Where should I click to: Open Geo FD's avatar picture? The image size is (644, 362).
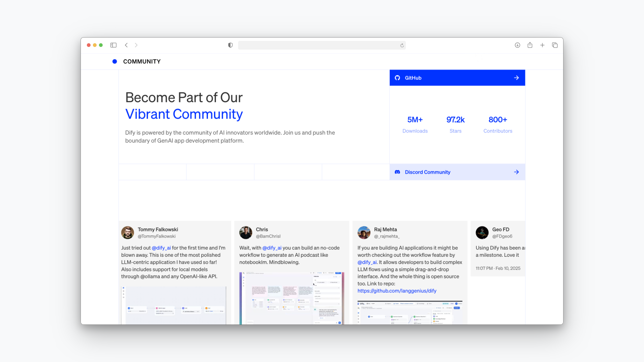pos(482,233)
